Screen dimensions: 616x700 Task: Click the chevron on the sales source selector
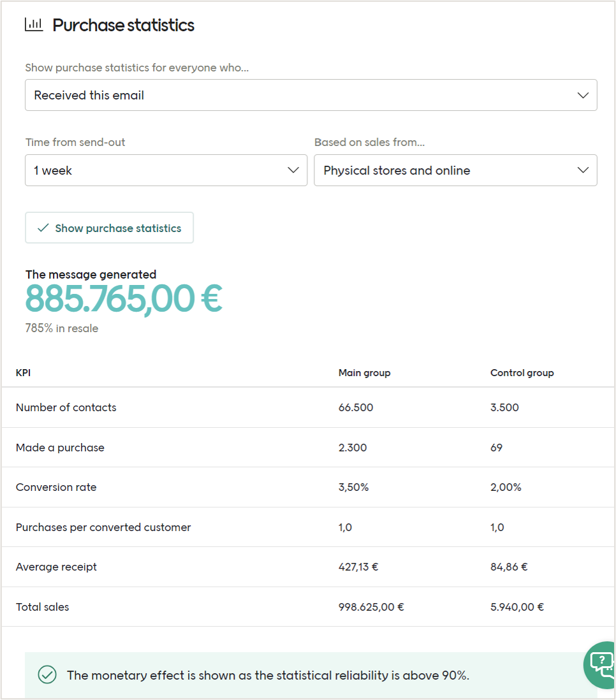point(582,170)
